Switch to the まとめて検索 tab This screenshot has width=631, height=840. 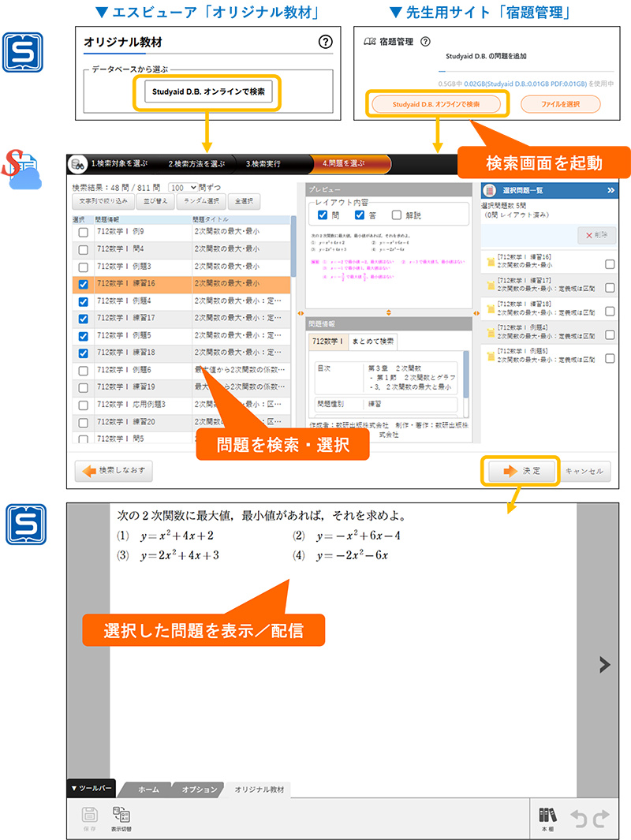coord(373,342)
